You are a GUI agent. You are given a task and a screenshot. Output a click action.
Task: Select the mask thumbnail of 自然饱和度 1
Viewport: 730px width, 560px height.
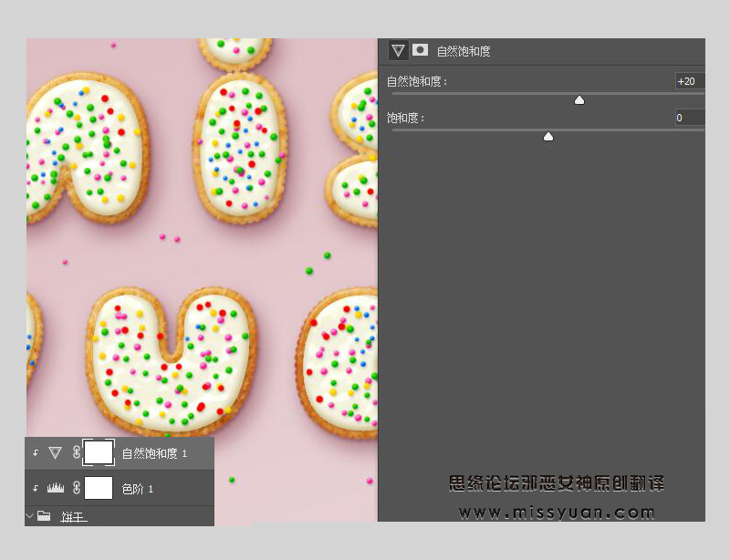pyautogui.click(x=98, y=452)
